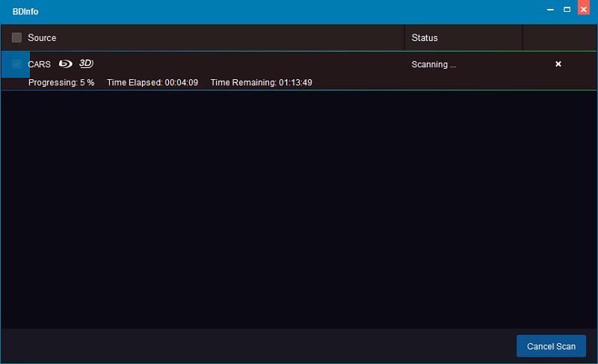Minimize the BDInfo window
Screen dimensions: 598x364
pyautogui.click(x=550, y=10)
